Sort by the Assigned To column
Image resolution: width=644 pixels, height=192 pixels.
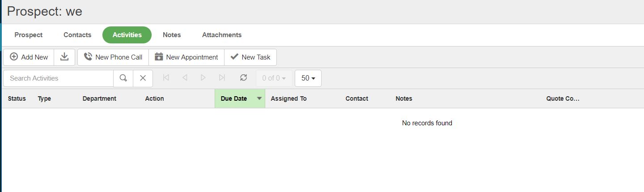point(288,98)
